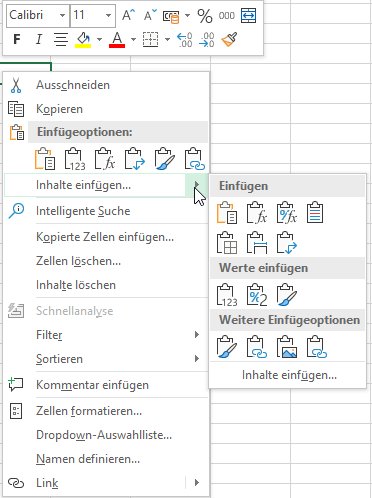Viewport: 372px width, 498px height.
Task: Click No Borders paste icon in submenu
Action: [x=227, y=243]
